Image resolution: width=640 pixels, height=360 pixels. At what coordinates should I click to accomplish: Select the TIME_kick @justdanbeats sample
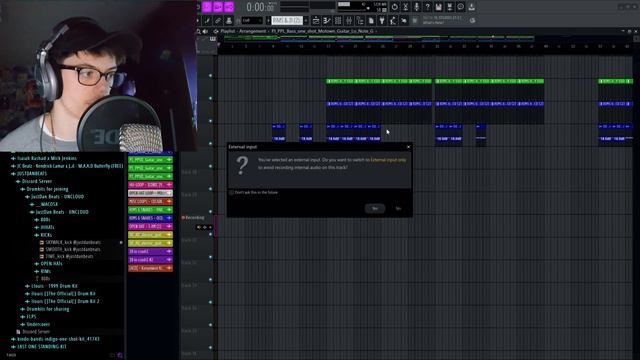[x=69, y=256]
